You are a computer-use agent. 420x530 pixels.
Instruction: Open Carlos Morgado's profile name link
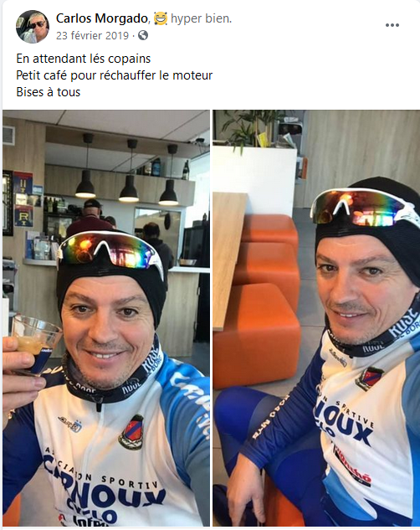tap(102, 18)
